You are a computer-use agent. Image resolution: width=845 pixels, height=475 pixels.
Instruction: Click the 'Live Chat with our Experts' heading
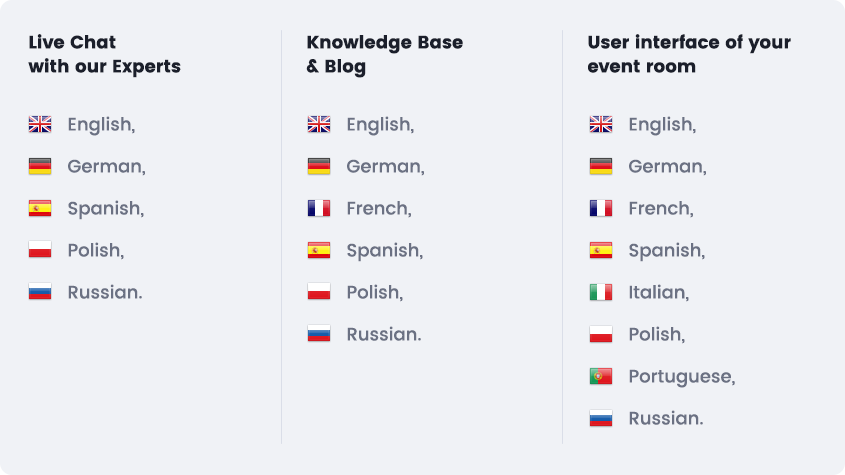(105, 54)
